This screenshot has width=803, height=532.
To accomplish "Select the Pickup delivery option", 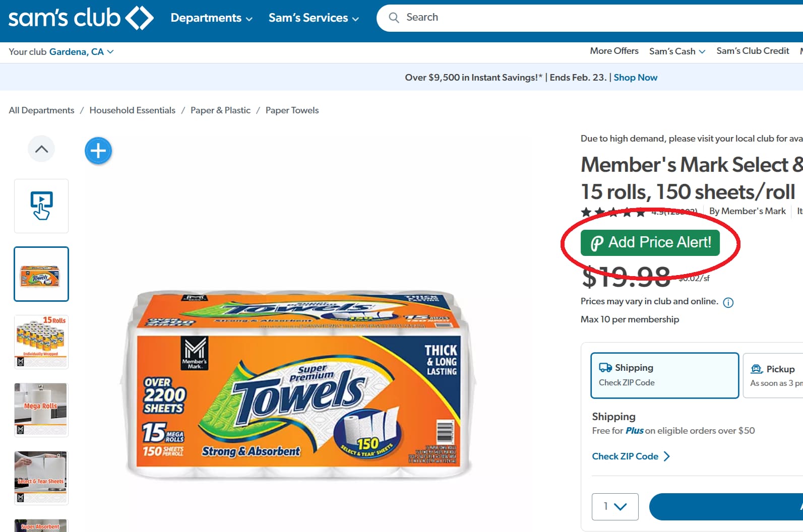I will [774, 375].
